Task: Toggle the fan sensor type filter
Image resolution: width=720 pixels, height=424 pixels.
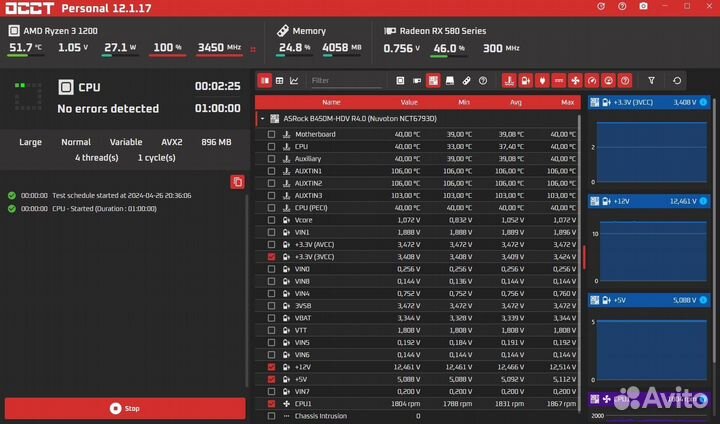Action: 575,80
